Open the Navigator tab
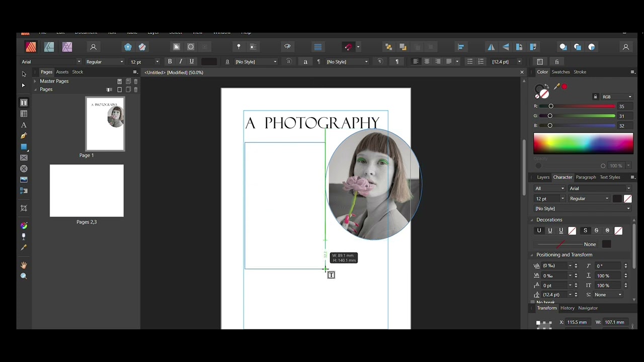644x362 pixels. (588, 308)
